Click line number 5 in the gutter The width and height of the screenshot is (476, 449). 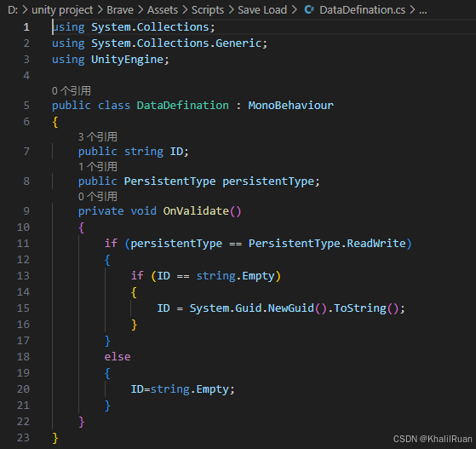(x=26, y=106)
